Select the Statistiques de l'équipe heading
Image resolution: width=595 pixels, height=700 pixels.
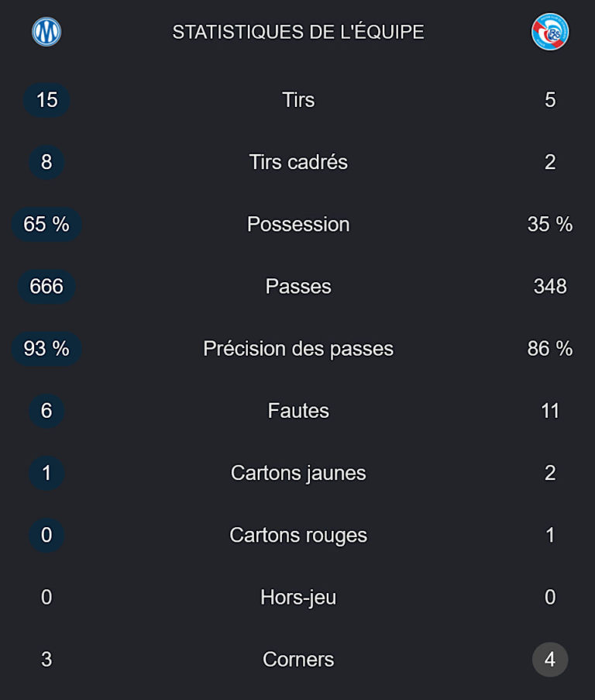tap(298, 32)
